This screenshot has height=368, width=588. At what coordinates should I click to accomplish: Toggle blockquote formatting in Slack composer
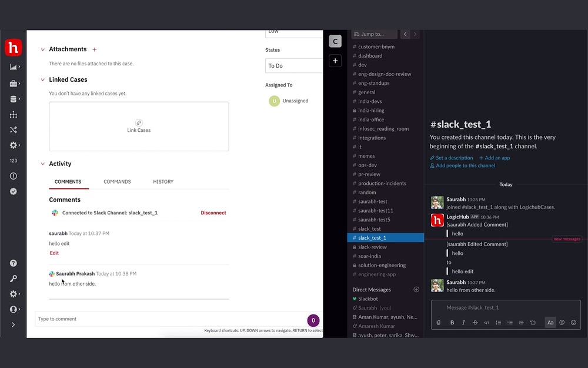point(521,323)
